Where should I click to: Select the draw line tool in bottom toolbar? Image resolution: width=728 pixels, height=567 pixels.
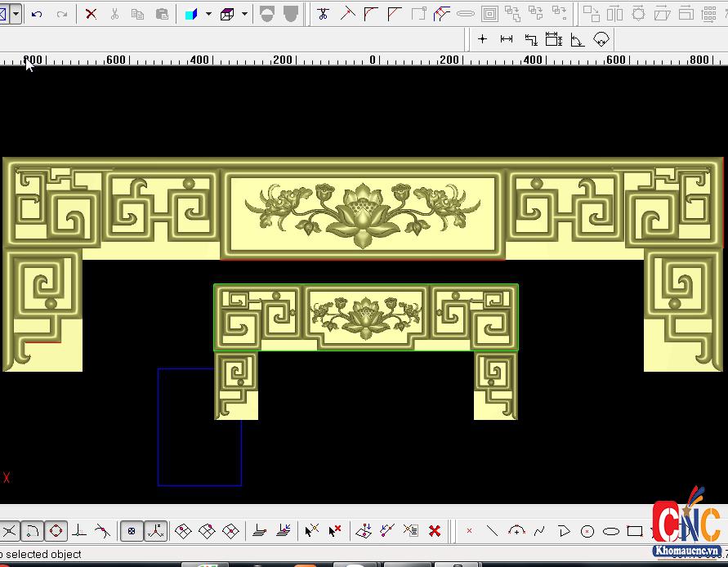click(492, 531)
